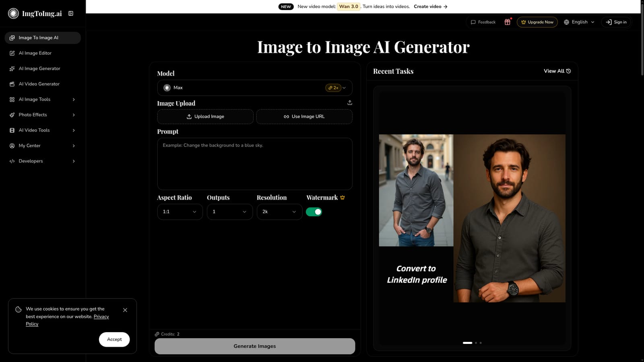Click the crown icon next to Watermark

point(343,197)
